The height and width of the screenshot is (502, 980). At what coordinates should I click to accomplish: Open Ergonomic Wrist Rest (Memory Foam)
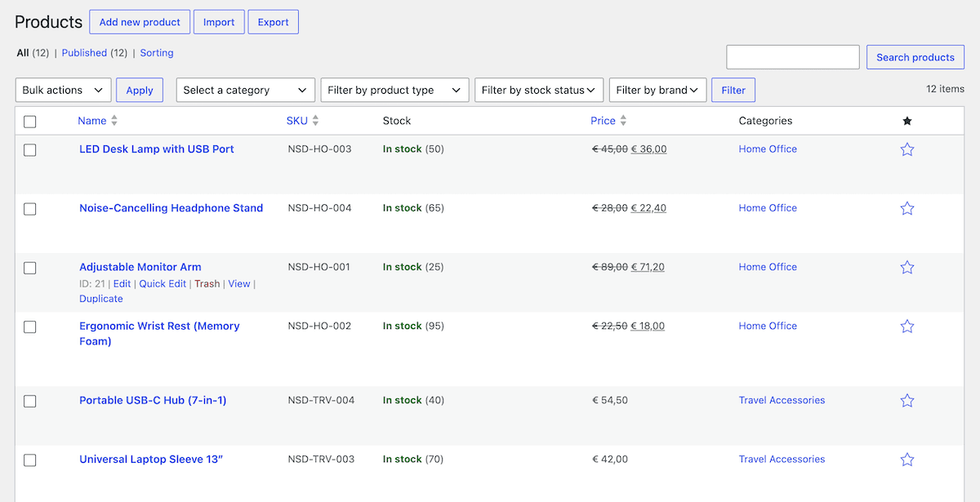[x=159, y=333]
